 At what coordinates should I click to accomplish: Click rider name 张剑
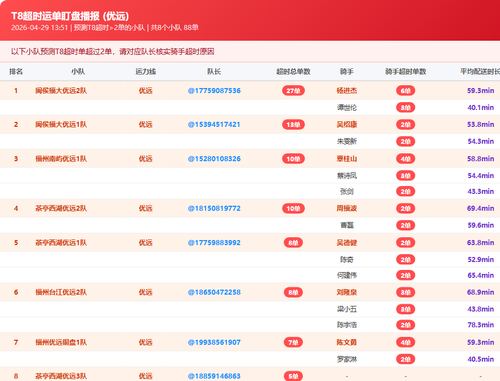tap(347, 191)
